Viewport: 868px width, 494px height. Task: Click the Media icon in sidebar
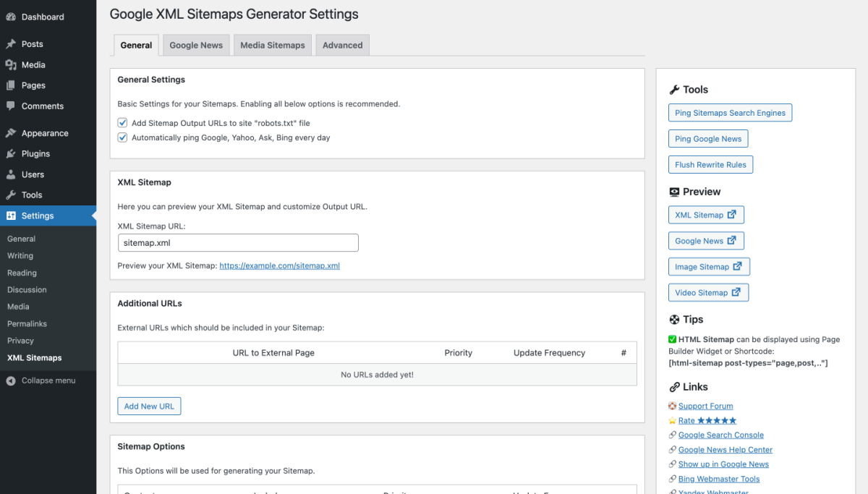(11, 65)
